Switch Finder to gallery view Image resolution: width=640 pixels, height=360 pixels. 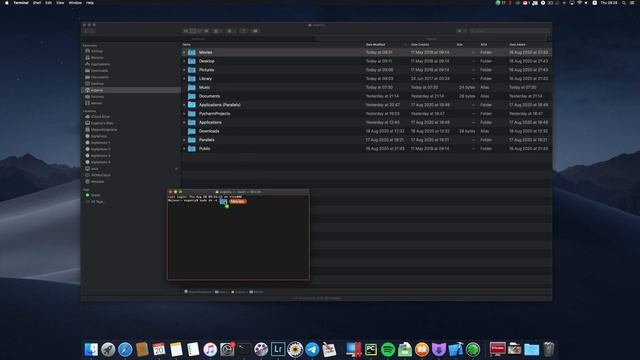206,31
